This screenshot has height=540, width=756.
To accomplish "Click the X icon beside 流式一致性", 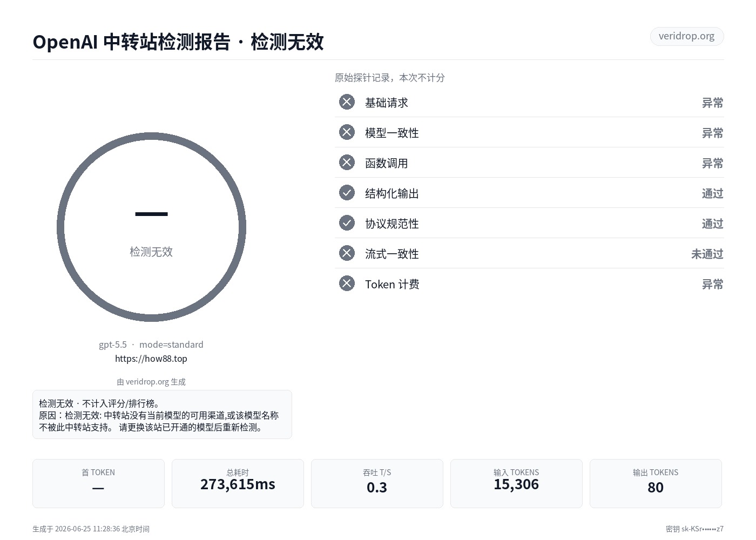I will pyautogui.click(x=347, y=253).
